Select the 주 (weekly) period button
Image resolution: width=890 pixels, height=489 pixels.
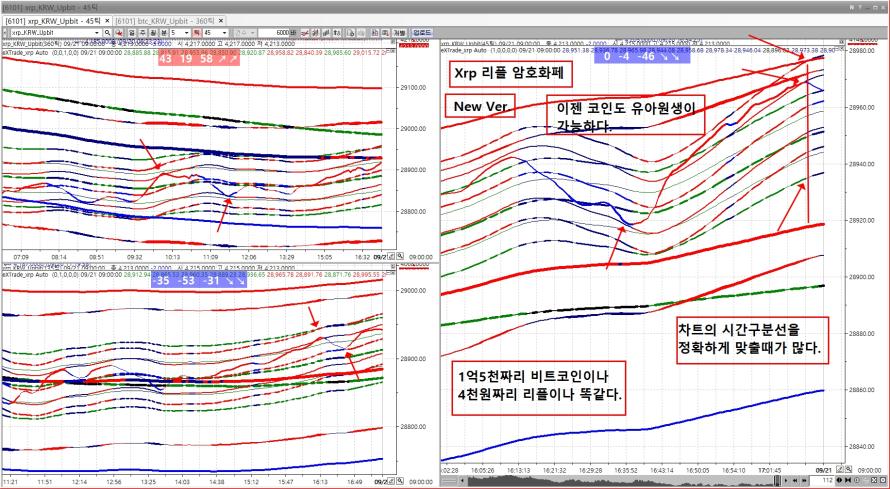coord(142,33)
